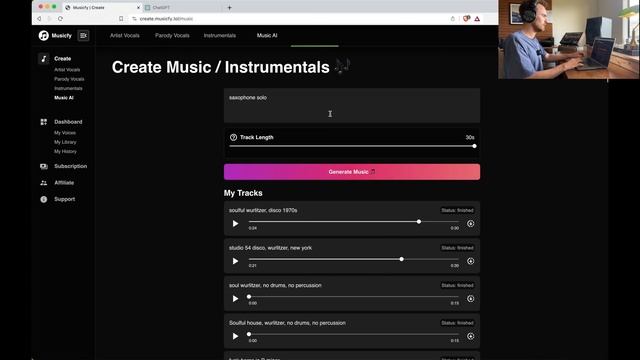Download the Soulful house, wurlitzer track

[x=471, y=336]
